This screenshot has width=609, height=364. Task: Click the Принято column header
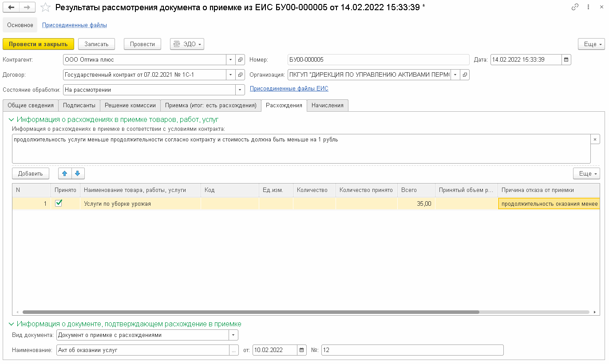point(65,190)
